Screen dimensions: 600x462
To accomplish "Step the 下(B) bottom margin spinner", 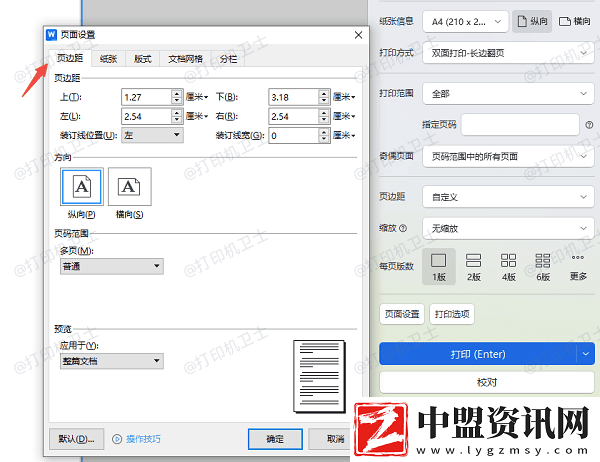I will pos(324,97).
